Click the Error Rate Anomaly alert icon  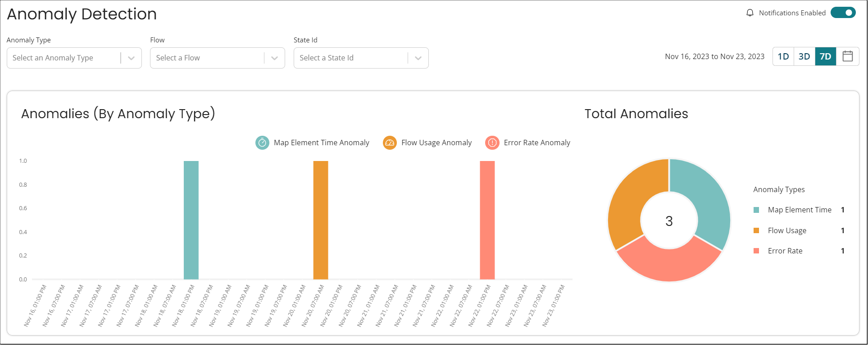(x=492, y=143)
